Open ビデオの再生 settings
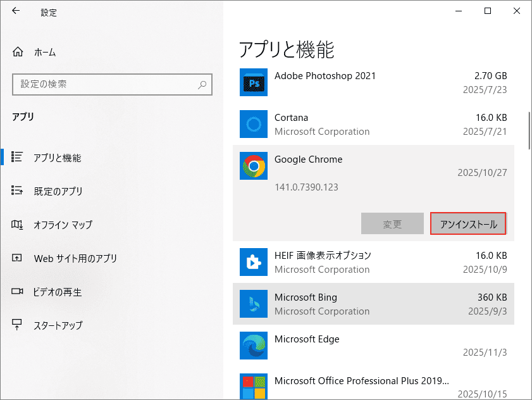 58,292
